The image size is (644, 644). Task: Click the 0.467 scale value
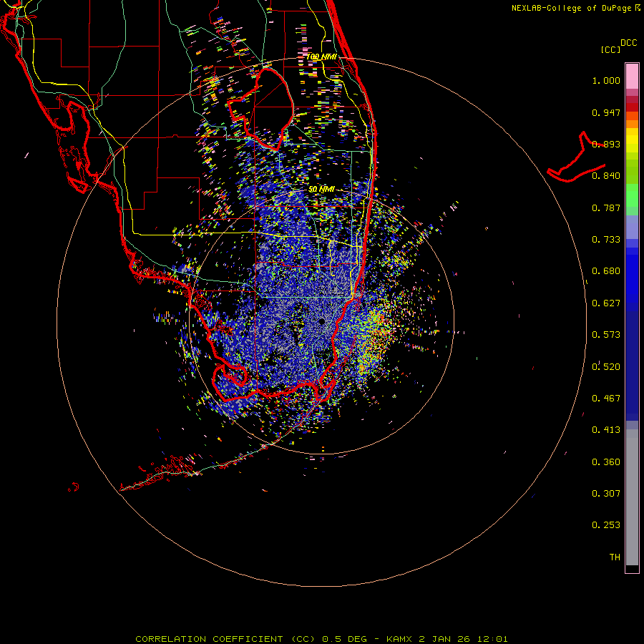[x=606, y=399]
